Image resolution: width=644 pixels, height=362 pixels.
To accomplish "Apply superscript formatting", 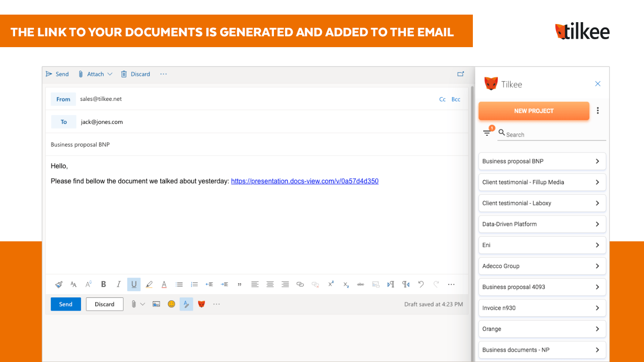I will click(x=331, y=284).
